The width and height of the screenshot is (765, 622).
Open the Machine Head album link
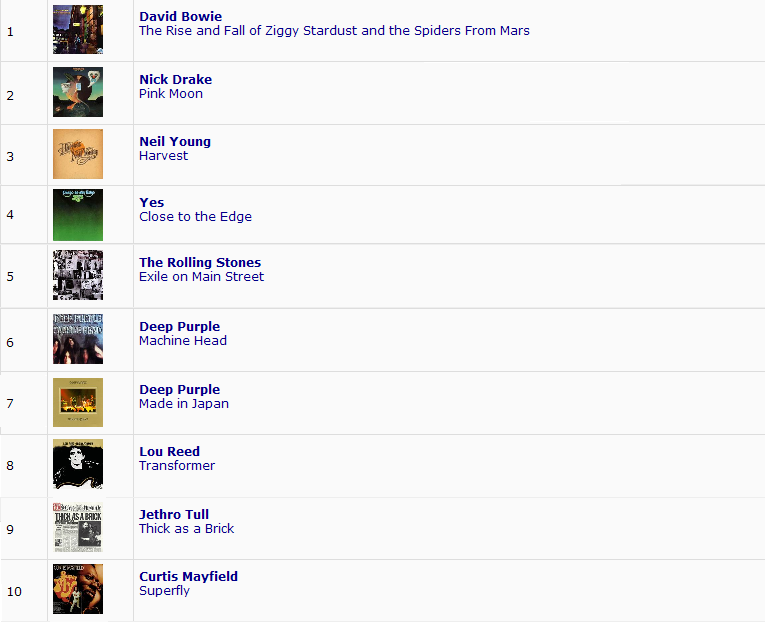(x=183, y=341)
